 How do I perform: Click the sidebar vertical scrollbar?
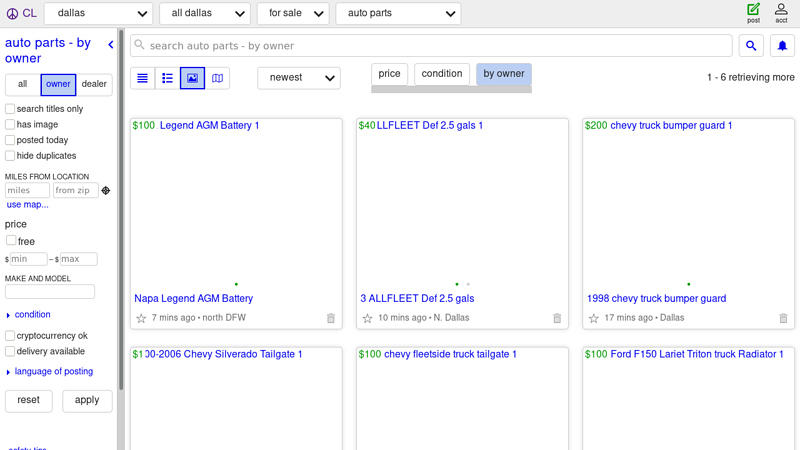click(121, 209)
